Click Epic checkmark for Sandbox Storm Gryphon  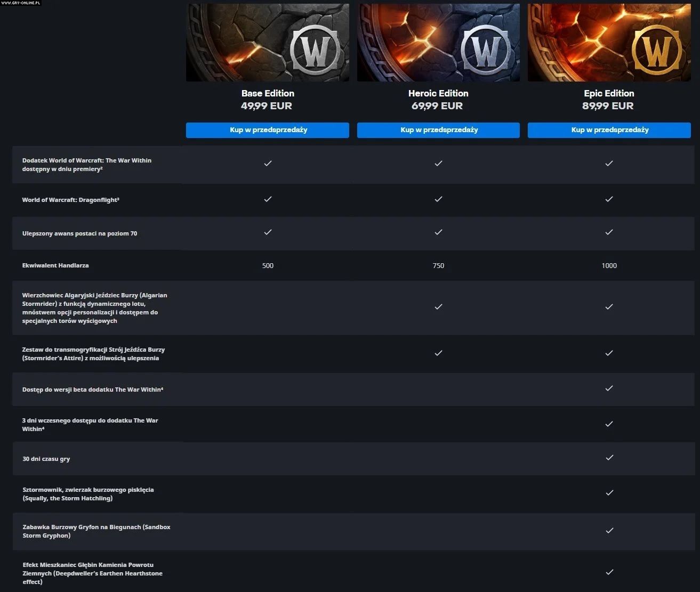(609, 531)
